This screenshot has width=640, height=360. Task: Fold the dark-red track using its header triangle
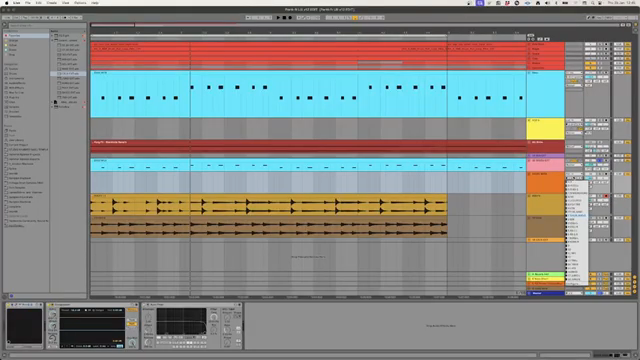529,142
